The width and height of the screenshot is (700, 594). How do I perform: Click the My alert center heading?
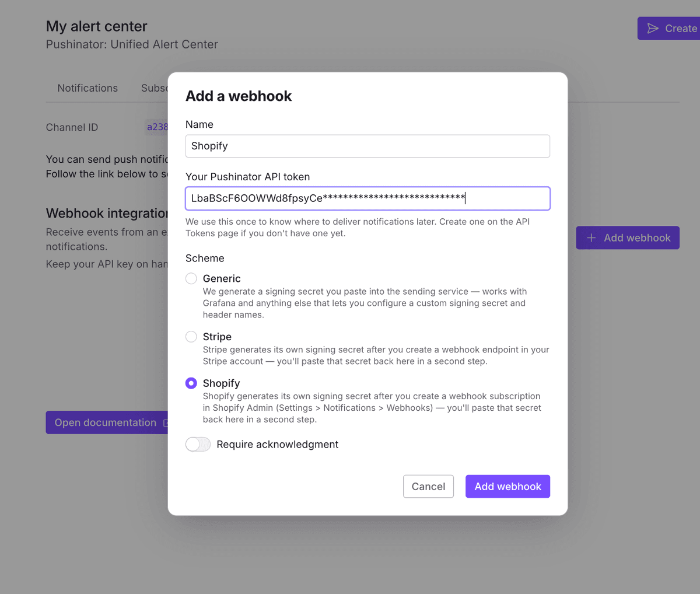tap(96, 26)
